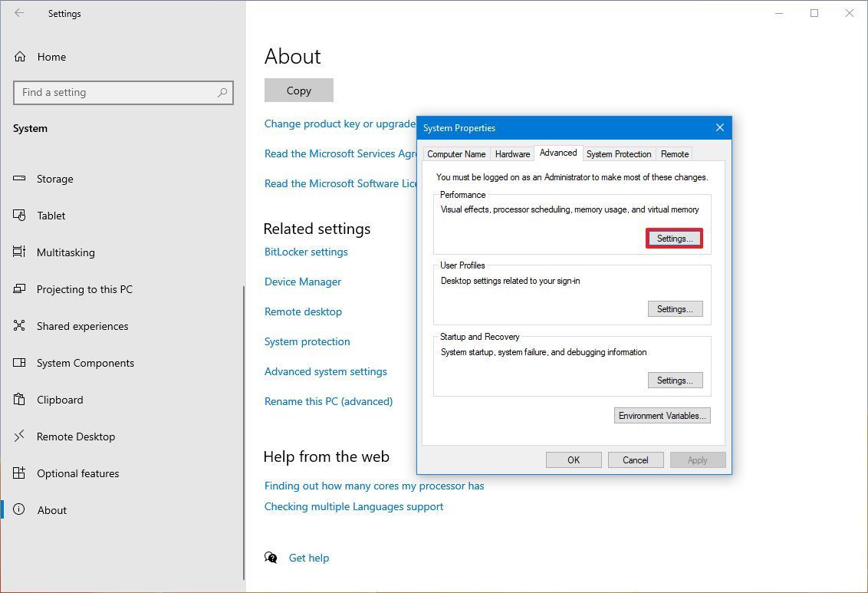Go to Home using the house icon

point(20,56)
